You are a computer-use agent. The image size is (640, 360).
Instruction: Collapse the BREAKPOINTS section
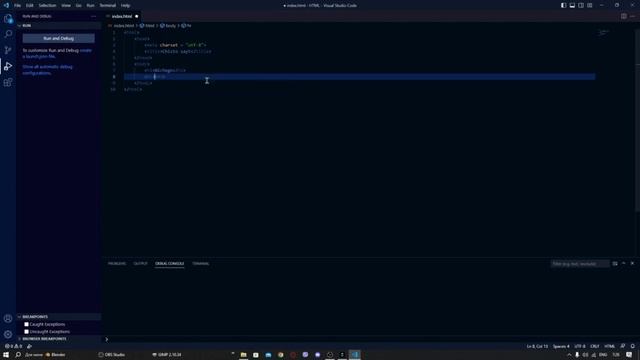59,317
